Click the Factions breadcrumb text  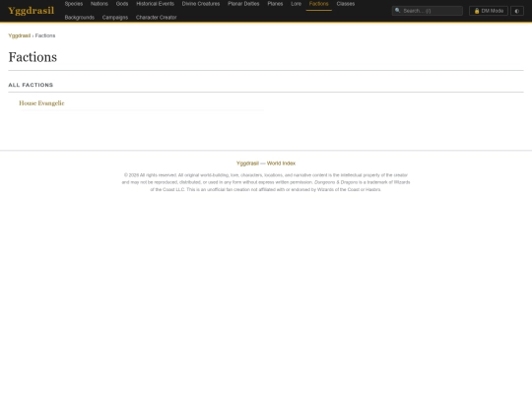[x=45, y=35]
